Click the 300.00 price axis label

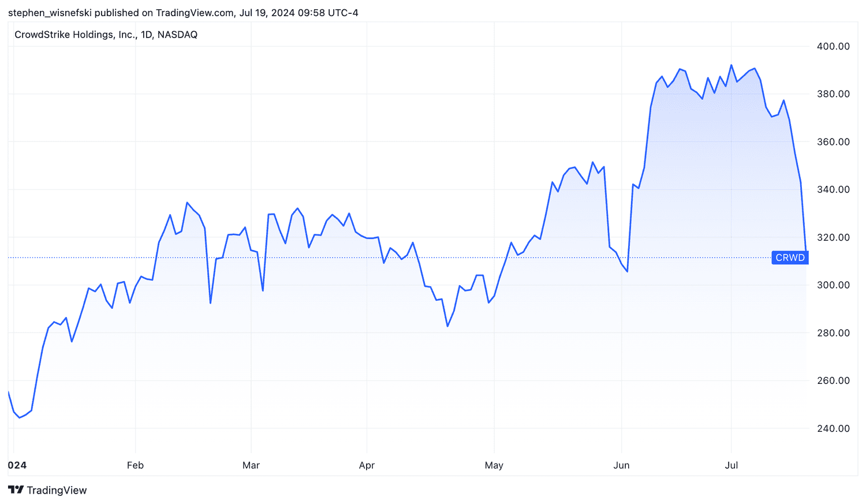coord(833,285)
